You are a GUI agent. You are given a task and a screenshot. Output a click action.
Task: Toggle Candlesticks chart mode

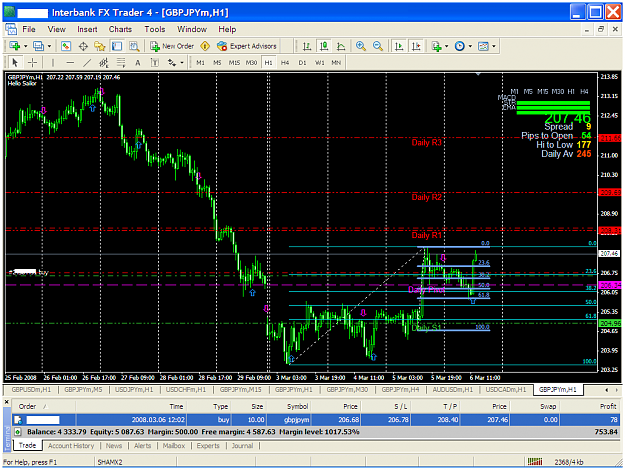tap(324, 46)
